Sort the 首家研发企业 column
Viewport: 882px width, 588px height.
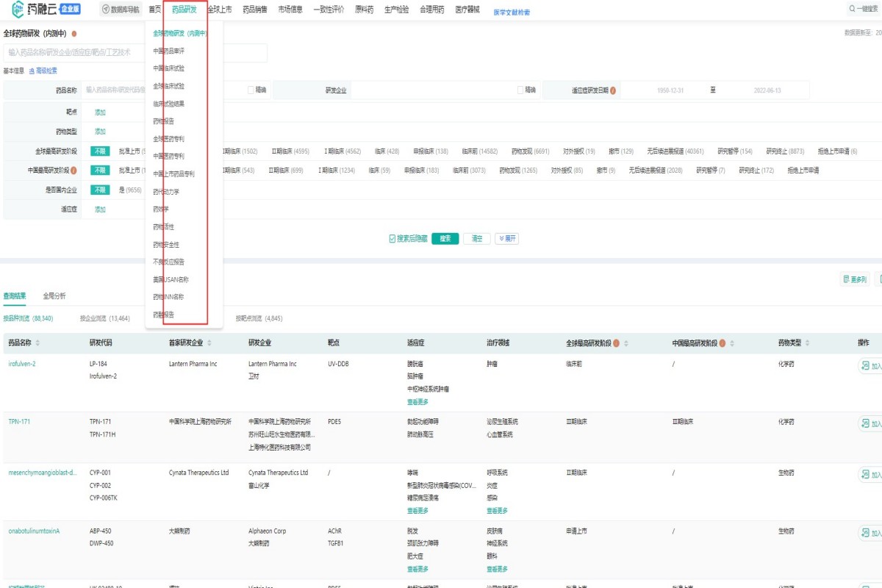209,343
